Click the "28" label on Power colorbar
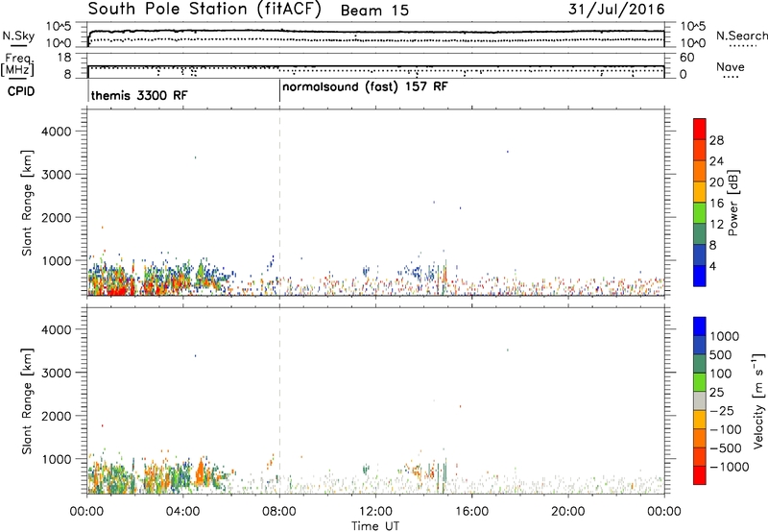The height and width of the screenshot is (532, 768). [x=716, y=140]
